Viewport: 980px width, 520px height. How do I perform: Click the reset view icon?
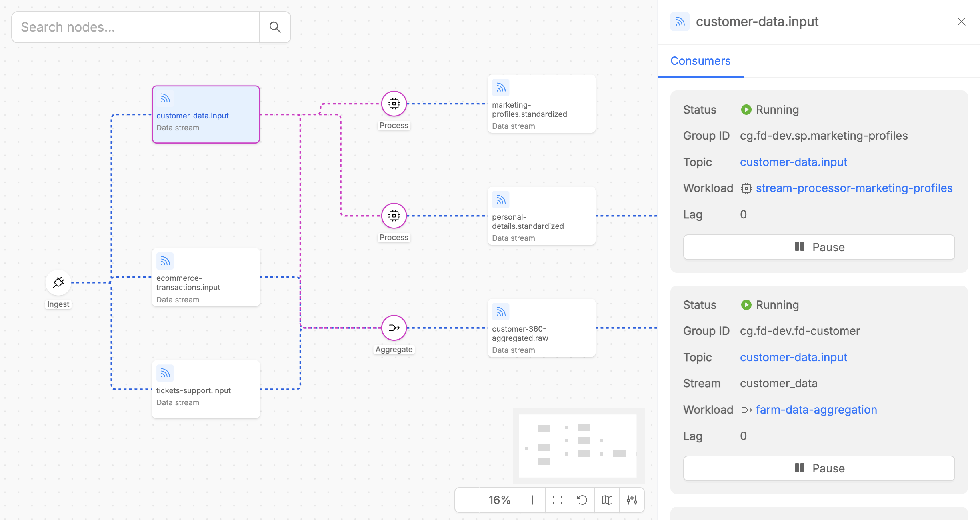coord(582,500)
